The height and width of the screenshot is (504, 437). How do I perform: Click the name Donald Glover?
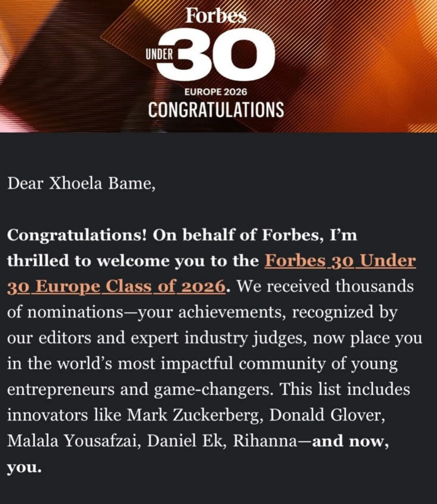click(x=327, y=415)
